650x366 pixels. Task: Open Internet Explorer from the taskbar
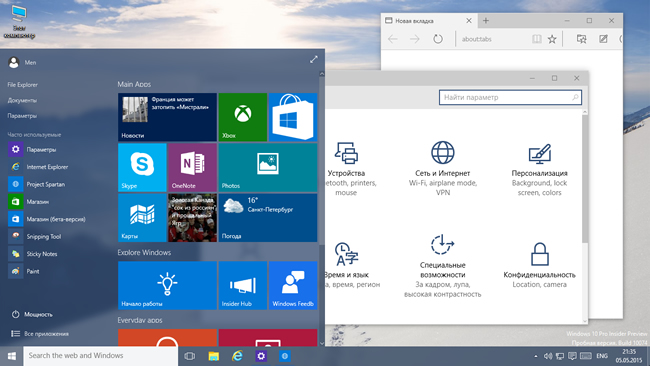237,356
